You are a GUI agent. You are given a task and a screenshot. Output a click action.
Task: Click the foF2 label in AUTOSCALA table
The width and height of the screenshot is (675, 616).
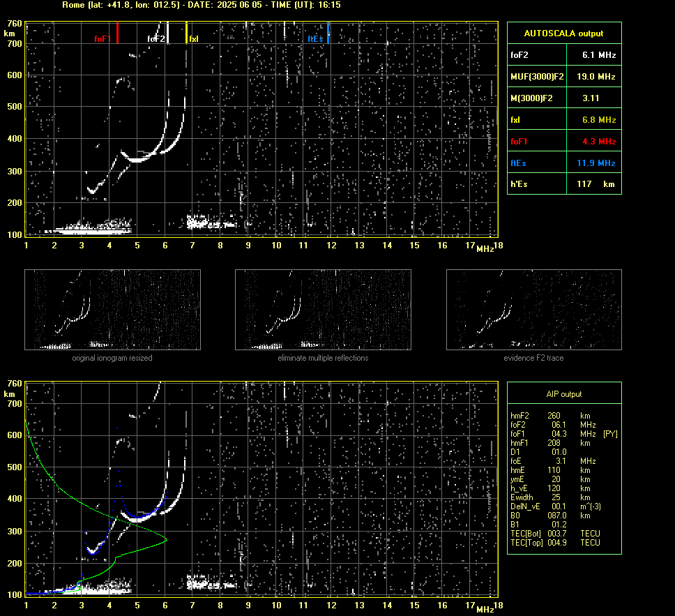[x=519, y=54]
